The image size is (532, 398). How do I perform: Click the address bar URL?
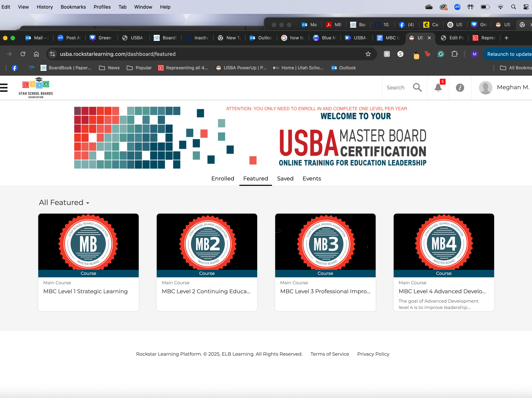(x=118, y=54)
